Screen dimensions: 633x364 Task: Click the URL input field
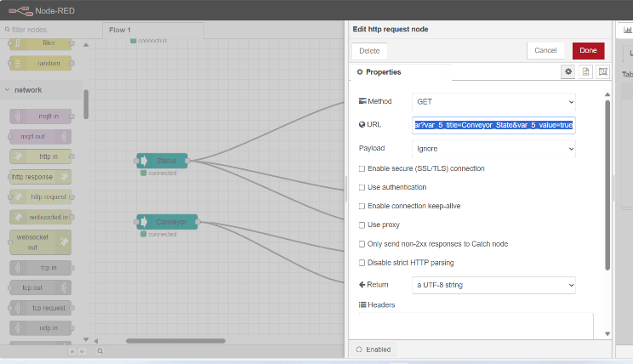[493, 125]
